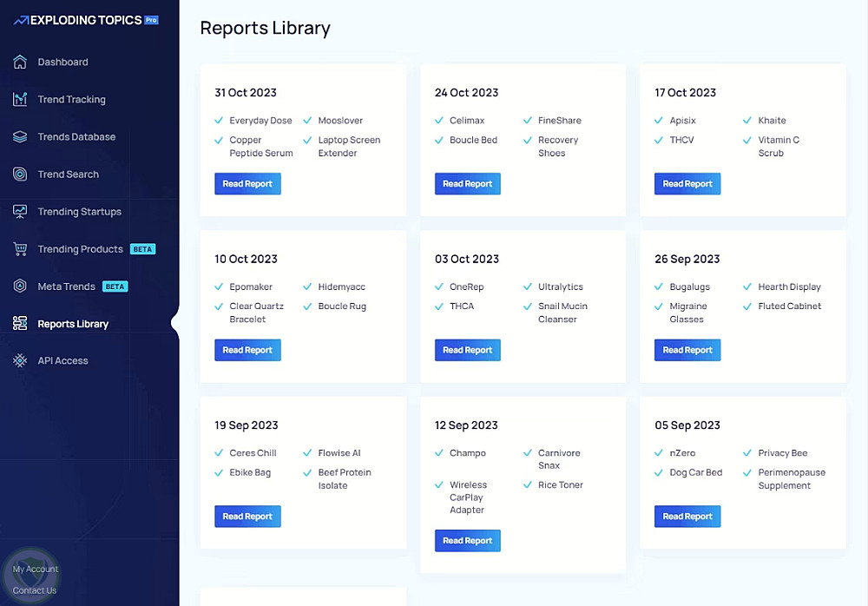Click 'Perimenopause Supplement' topic
Viewport: 868px width, 606px height.
pos(792,478)
